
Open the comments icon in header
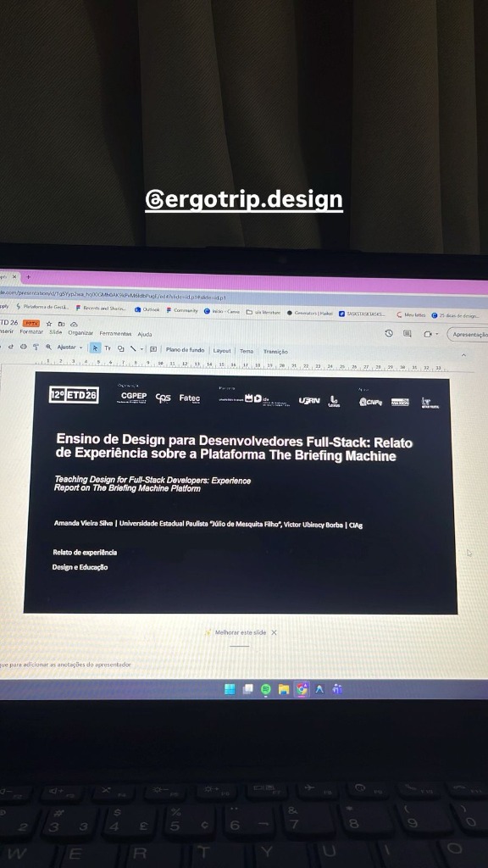408,333
